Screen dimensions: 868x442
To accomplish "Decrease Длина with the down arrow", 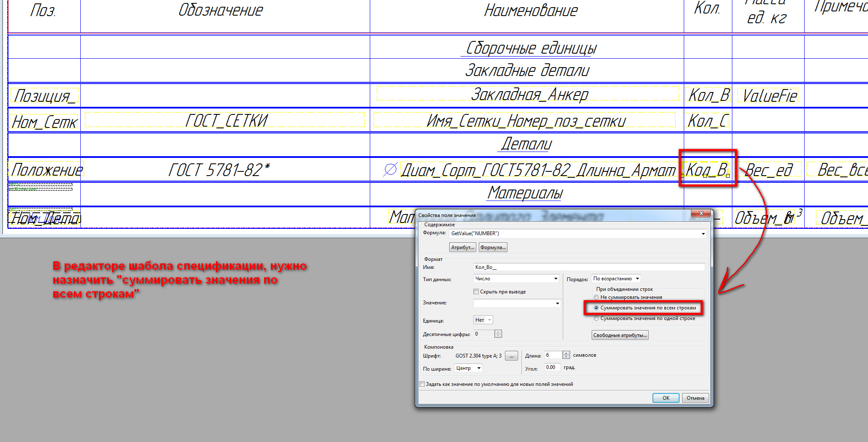I will 566,357.
